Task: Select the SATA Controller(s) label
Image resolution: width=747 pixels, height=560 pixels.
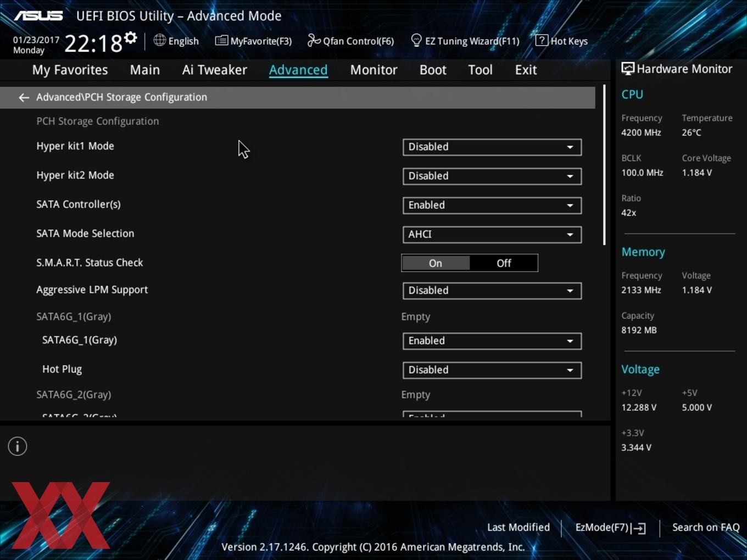Action: tap(79, 204)
